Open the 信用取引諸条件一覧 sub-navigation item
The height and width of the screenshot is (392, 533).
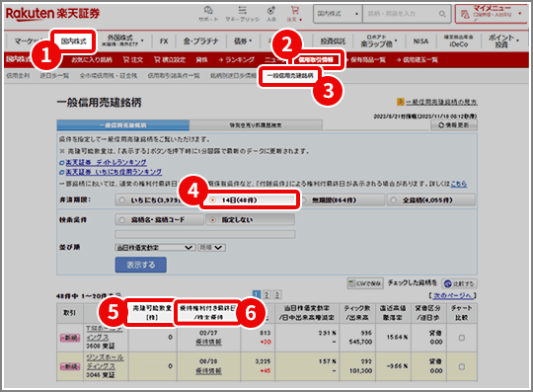click(x=174, y=75)
